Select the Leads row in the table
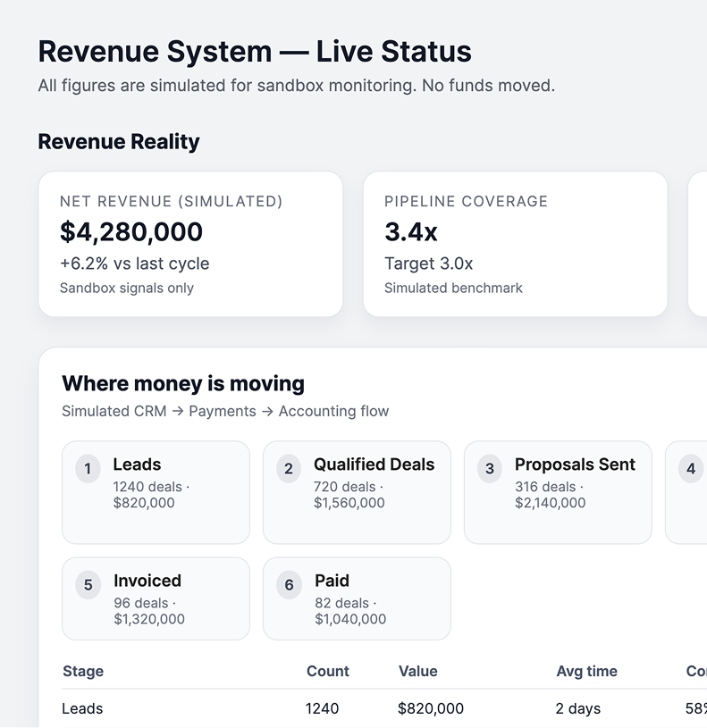Screen dimensions: 707x728 tap(82, 708)
